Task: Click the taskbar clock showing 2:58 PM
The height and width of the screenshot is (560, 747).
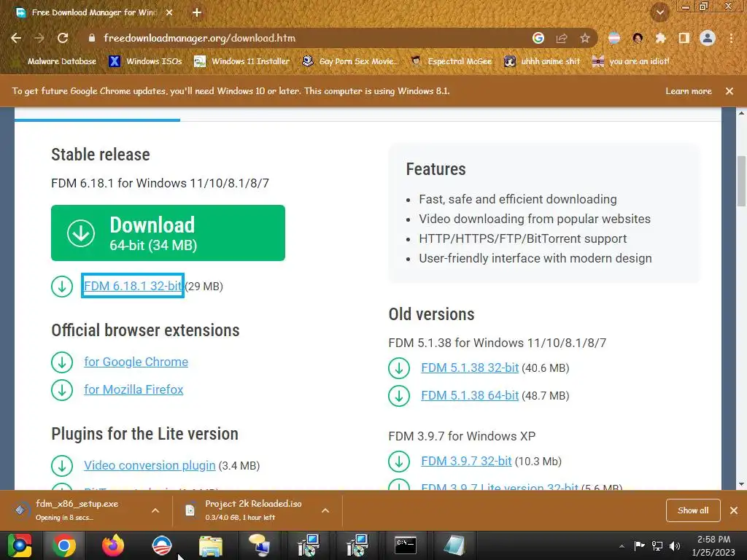Action: (713, 545)
